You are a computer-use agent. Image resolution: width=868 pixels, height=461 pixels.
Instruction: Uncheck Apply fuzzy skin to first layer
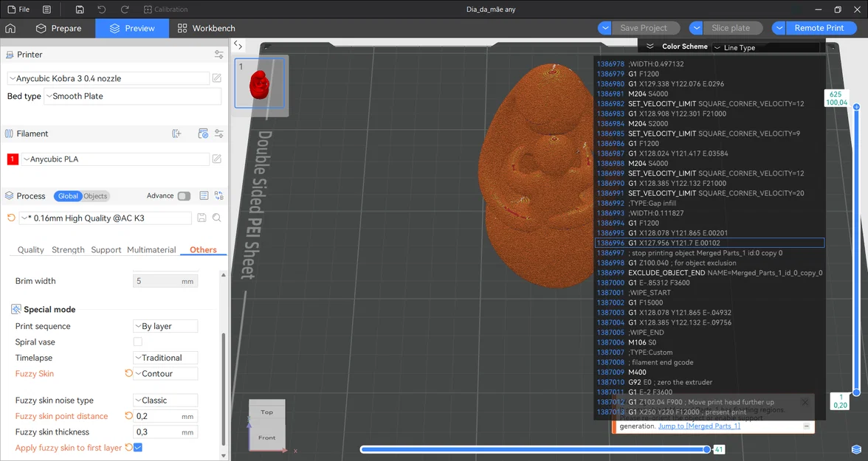(138, 447)
